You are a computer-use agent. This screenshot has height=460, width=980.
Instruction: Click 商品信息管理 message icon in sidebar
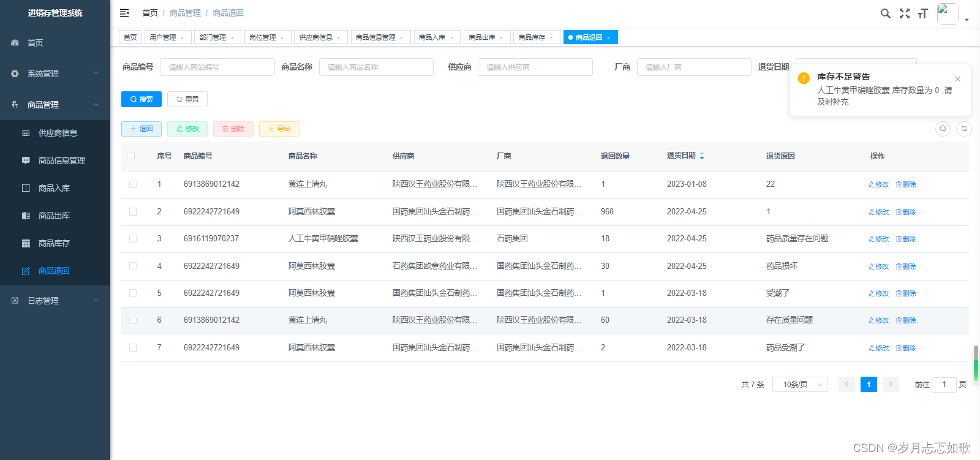coord(26,160)
